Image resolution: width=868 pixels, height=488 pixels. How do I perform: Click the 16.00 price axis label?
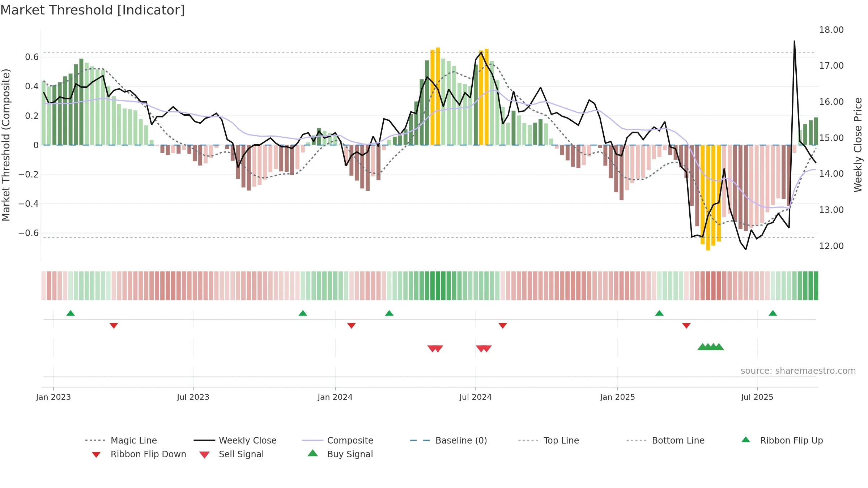[x=831, y=102]
